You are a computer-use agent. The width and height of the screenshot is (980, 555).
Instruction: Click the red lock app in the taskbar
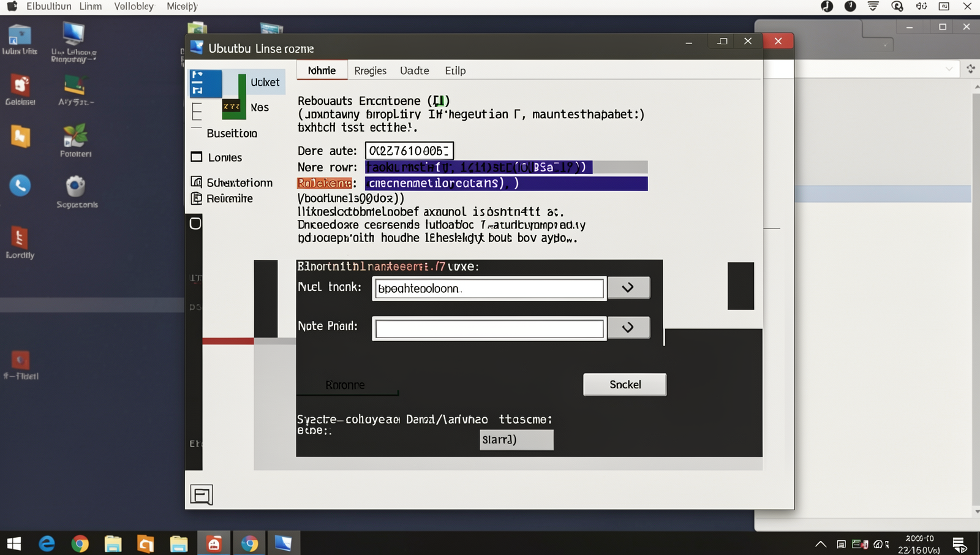pyautogui.click(x=214, y=543)
